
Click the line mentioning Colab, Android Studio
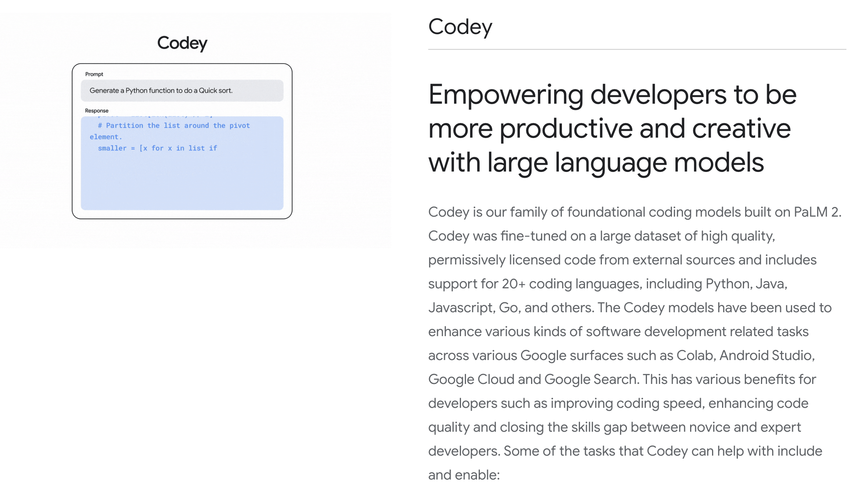pyautogui.click(x=621, y=355)
